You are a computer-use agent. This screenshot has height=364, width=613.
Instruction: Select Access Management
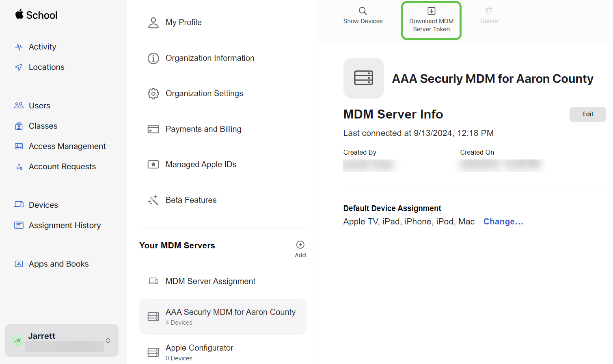tap(67, 146)
